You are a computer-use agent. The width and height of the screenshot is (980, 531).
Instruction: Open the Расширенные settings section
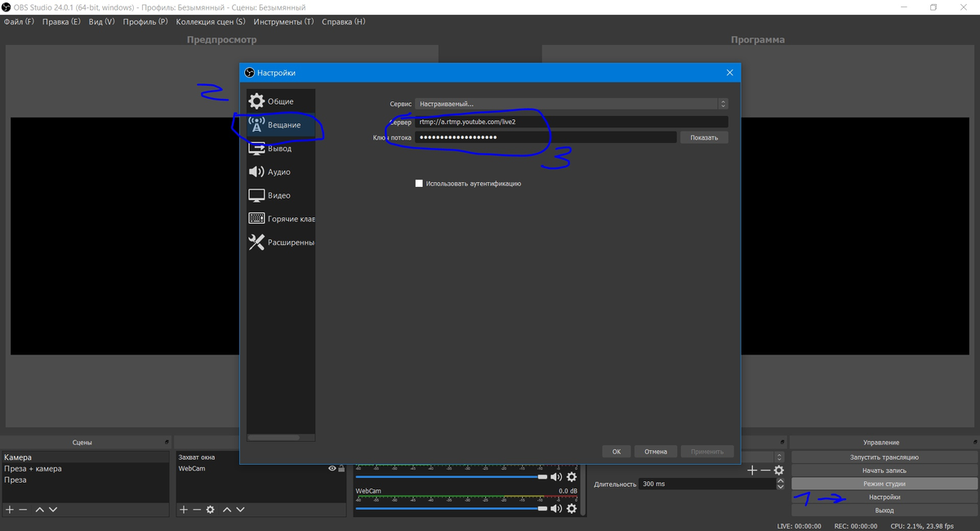coord(281,243)
